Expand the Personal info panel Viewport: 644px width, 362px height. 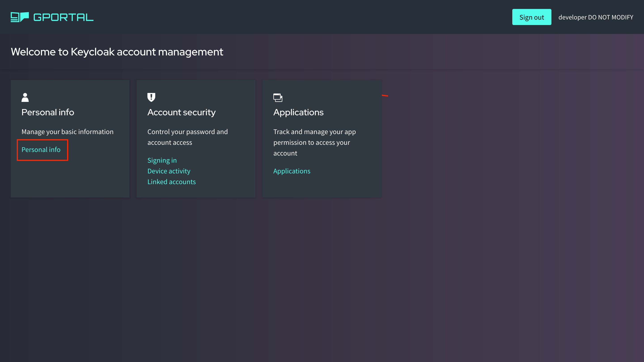click(41, 149)
